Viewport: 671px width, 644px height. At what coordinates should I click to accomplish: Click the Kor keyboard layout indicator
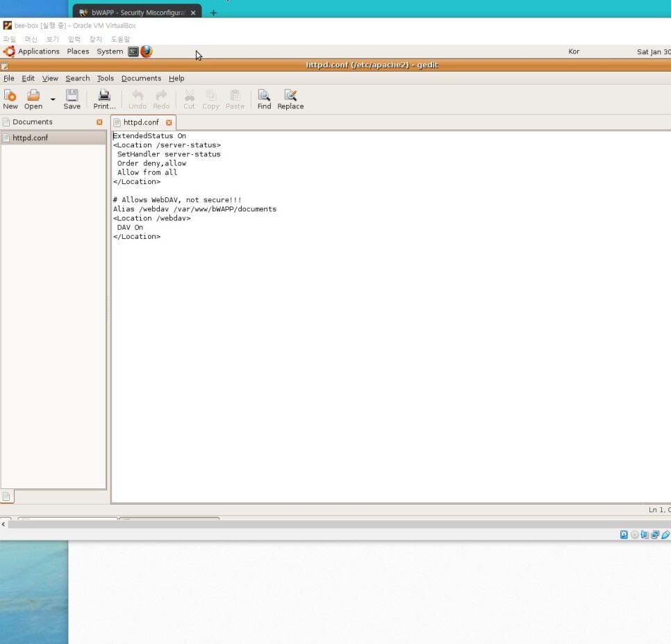pyautogui.click(x=574, y=51)
